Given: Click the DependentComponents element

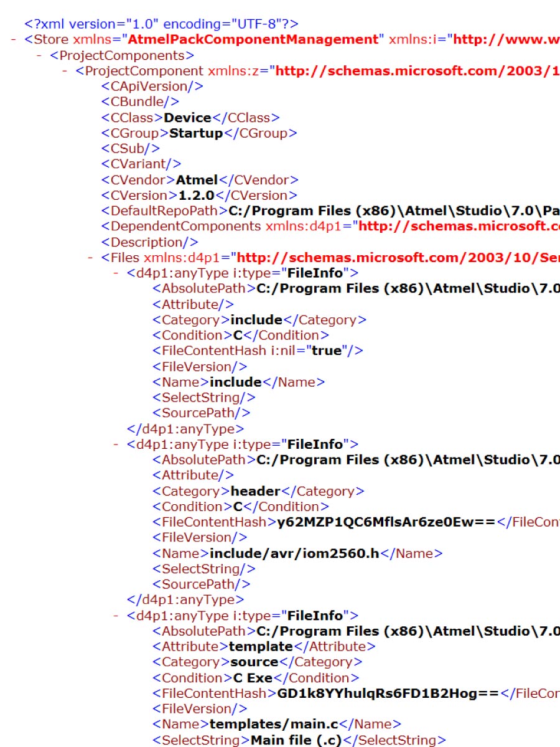Looking at the screenshot, I should 330,227.
